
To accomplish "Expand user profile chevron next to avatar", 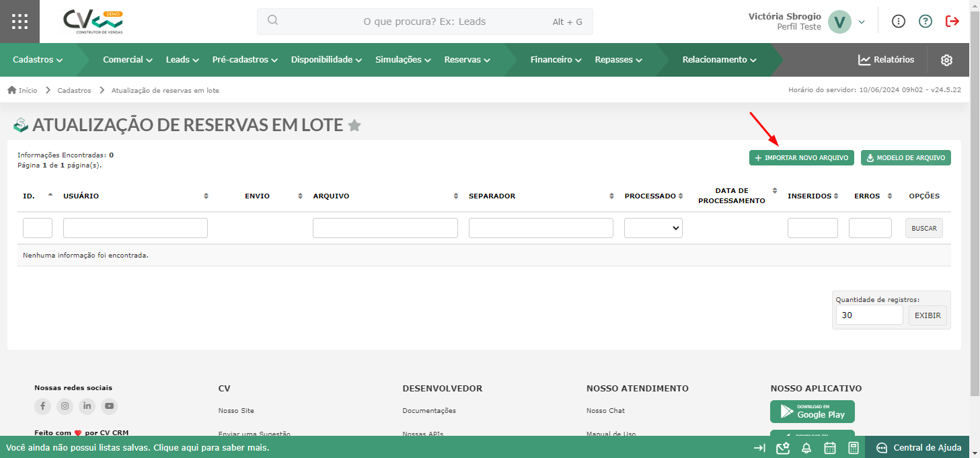I will 862,22.
